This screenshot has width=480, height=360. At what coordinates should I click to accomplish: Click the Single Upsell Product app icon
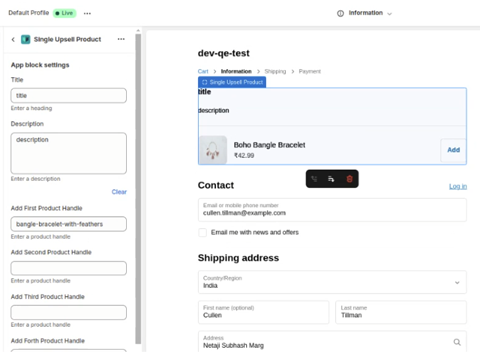click(x=26, y=39)
